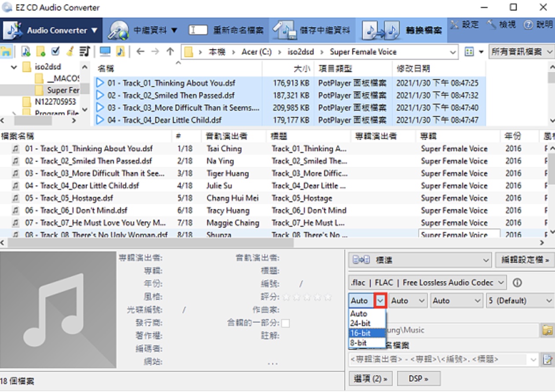Click 'iso2dsd' in the address path
555x392 pixels.
[x=300, y=52]
